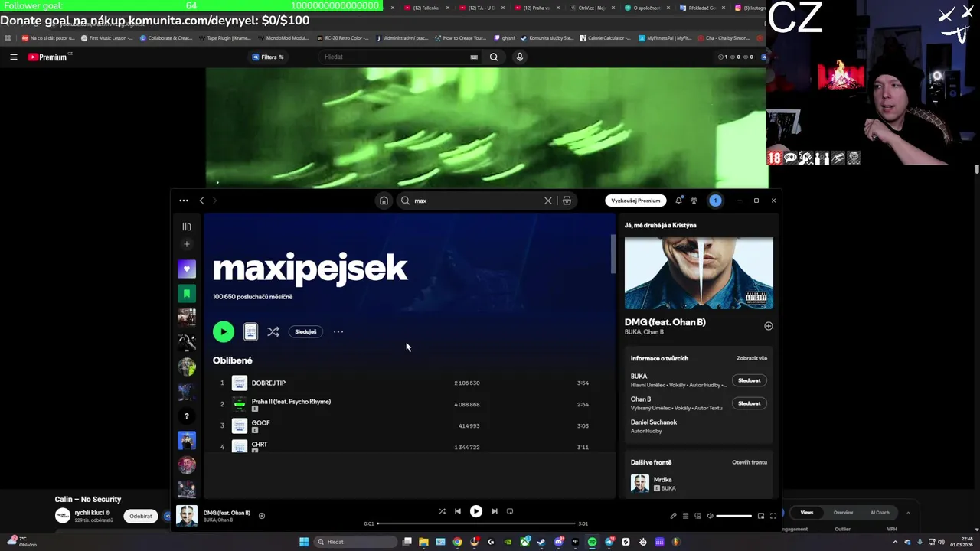
Task: Enter Spotify fullscreen mode
Action: click(773, 516)
